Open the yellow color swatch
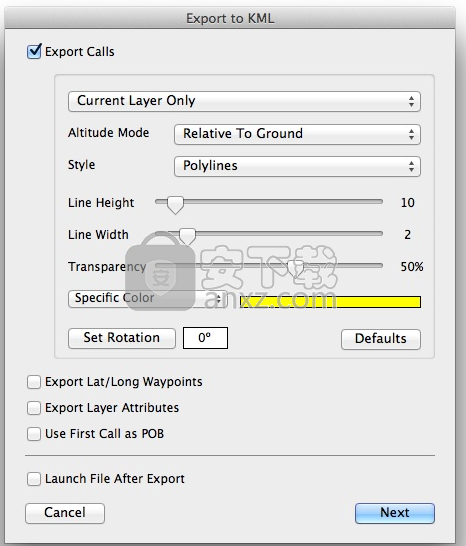 pyautogui.click(x=330, y=302)
